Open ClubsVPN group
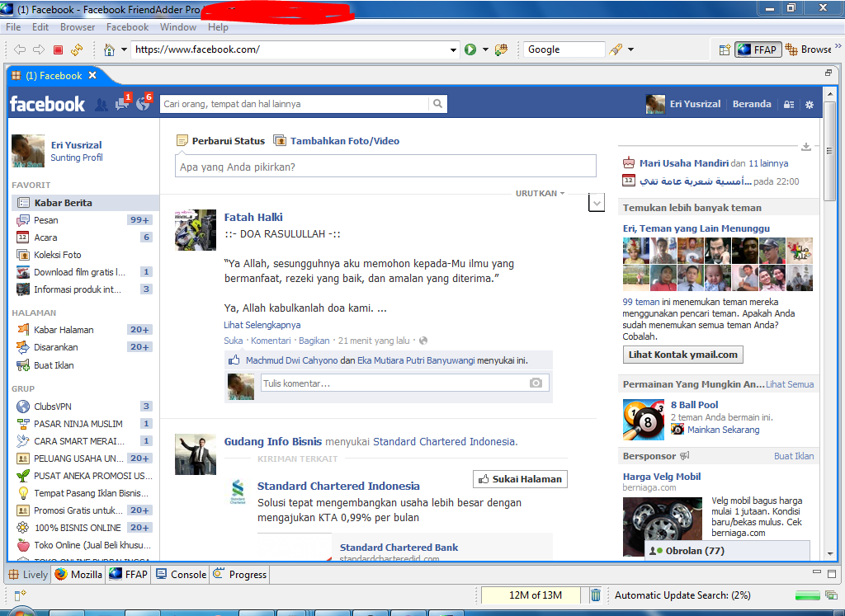Viewport: 845px width, 616px height. [85, 407]
